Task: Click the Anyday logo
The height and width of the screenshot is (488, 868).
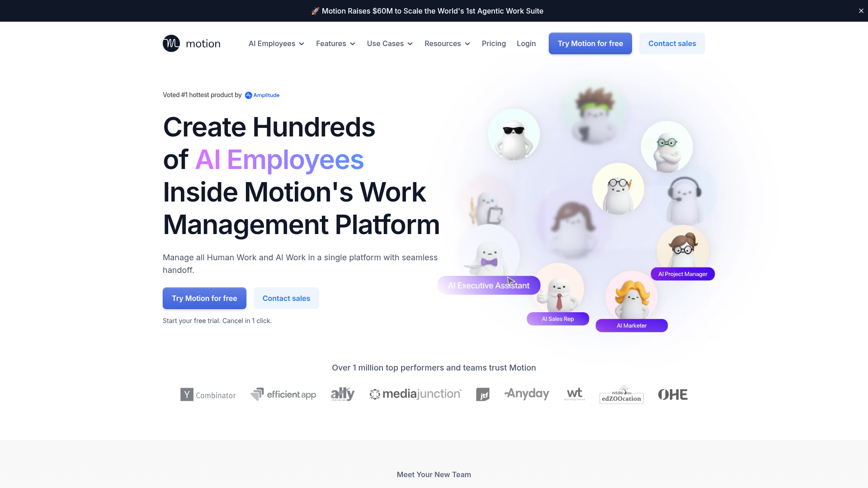Action: [527, 394]
